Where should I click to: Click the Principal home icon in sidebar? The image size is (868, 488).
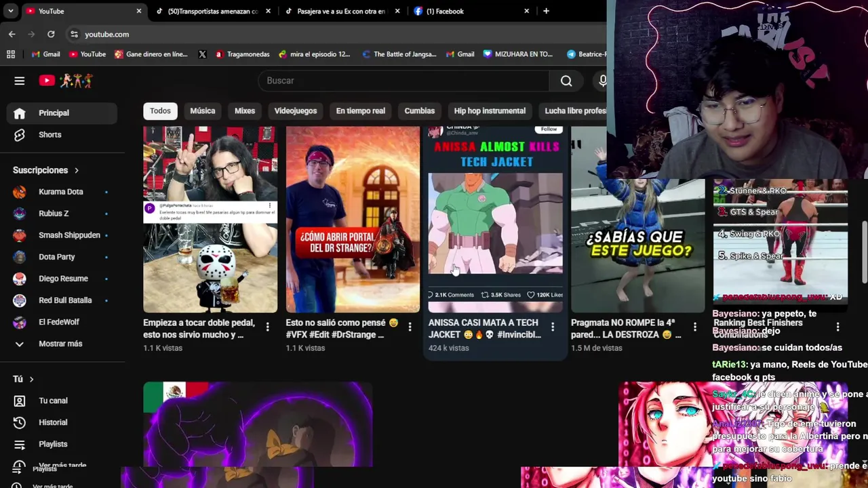tap(20, 113)
